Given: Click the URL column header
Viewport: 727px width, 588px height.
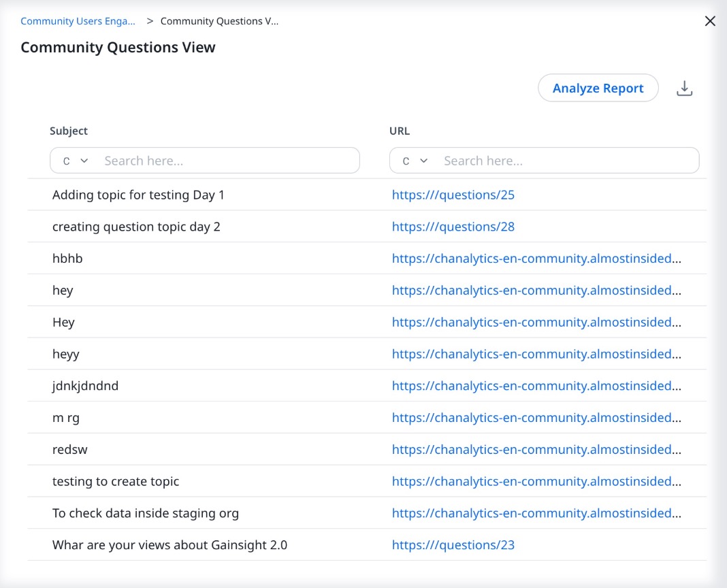Looking at the screenshot, I should click(x=399, y=131).
